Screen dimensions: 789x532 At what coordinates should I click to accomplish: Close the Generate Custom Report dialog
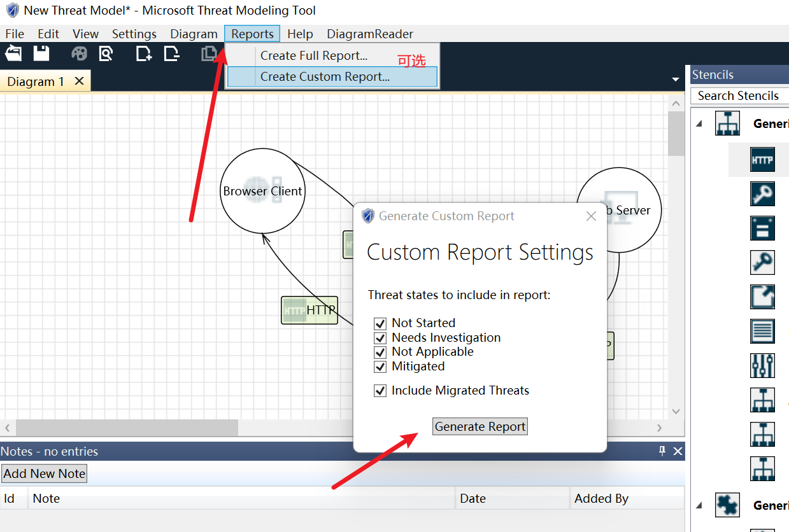[591, 216]
